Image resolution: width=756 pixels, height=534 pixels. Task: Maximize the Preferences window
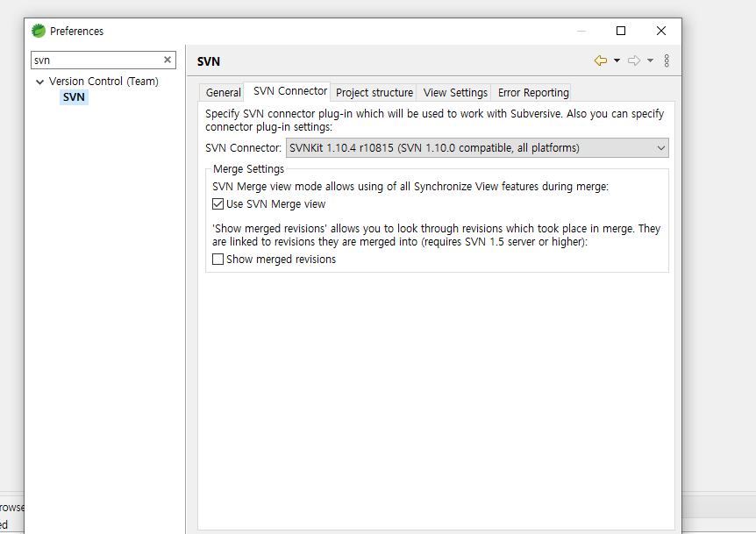(x=621, y=31)
